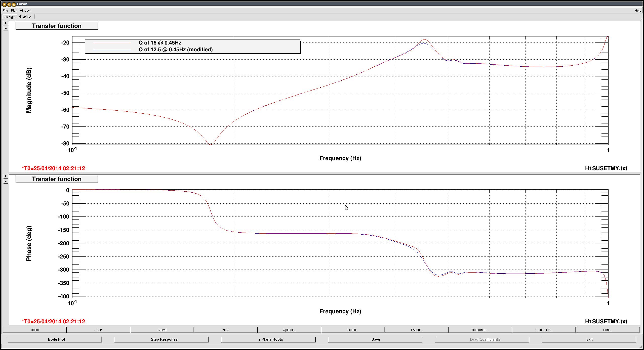Click the Exit button
Image resolution: width=644 pixels, height=350 pixels.
click(x=589, y=339)
